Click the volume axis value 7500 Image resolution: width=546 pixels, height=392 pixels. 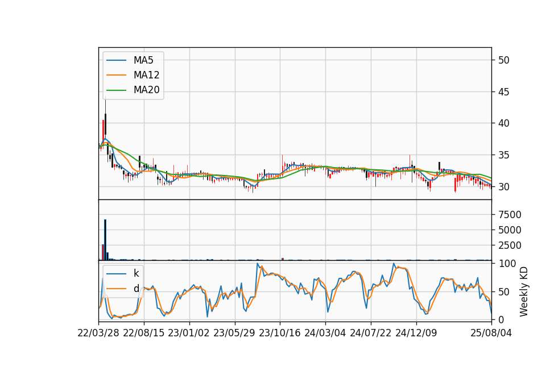(510, 215)
